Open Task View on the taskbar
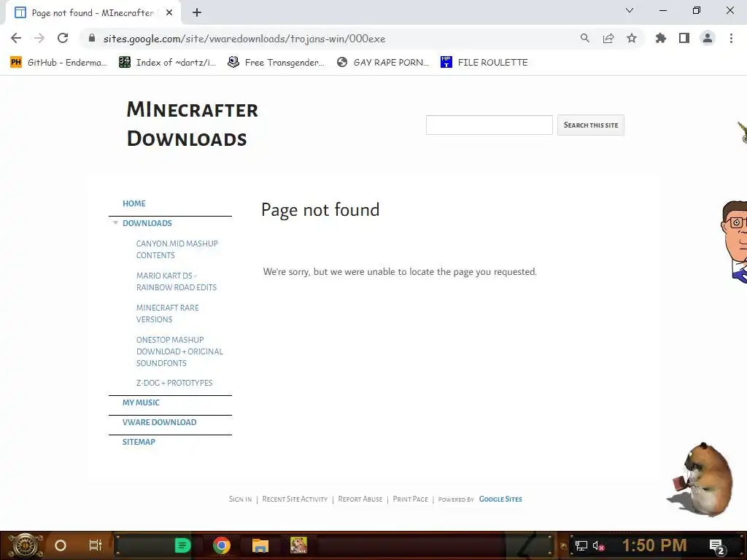This screenshot has width=747, height=560. [x=96, y=545]
